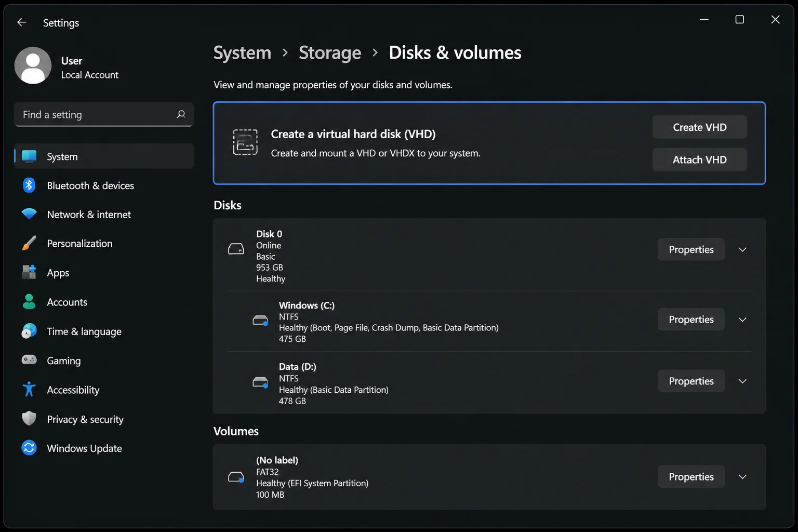Open Properties for (No label) volume
The width and height of the screenshot is (798, 532).
(x=691, y=476)
